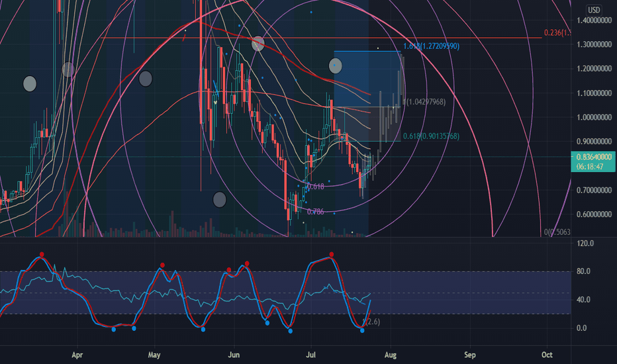617x364 pixels.
Task: Click the 80.0 oscillator scale label
Action: click(583, 271)
